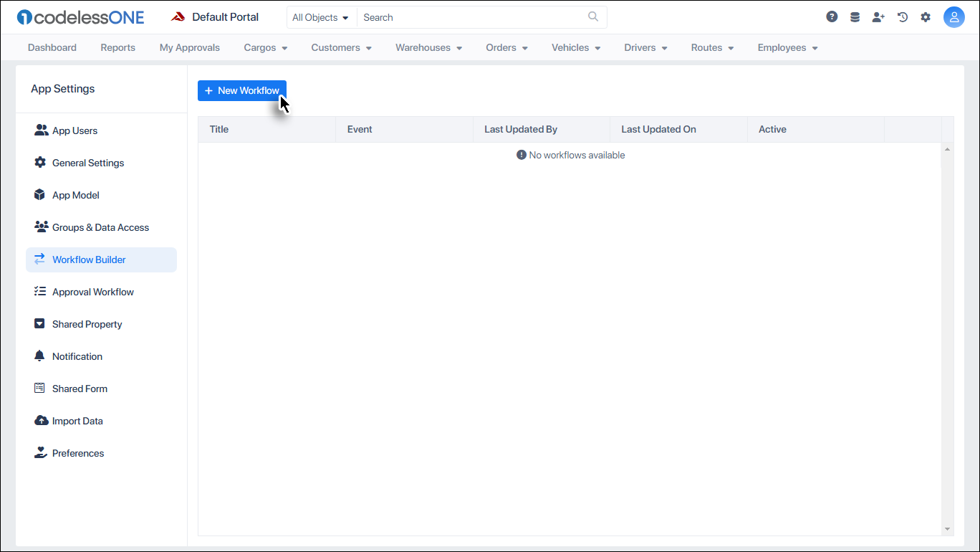This screenshot has height=552, width=980.
Task: Click the Default Portal red logo icon
Action: [178, 17]
